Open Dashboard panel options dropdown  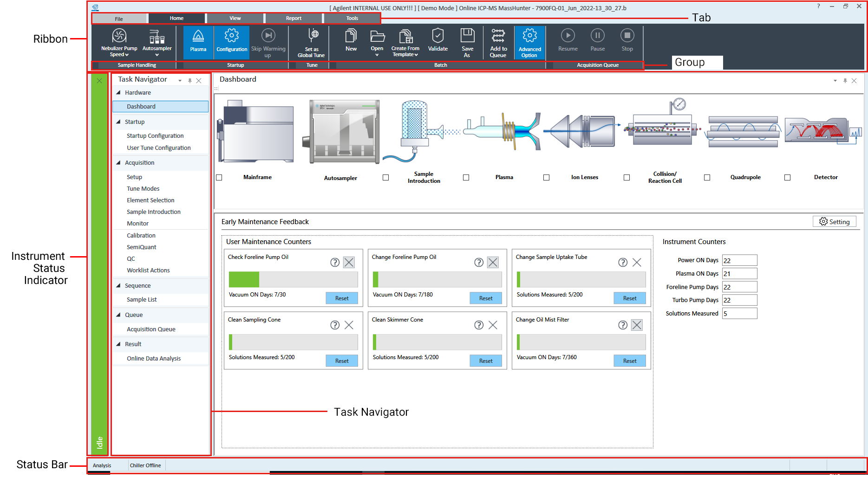coord(835,81)
